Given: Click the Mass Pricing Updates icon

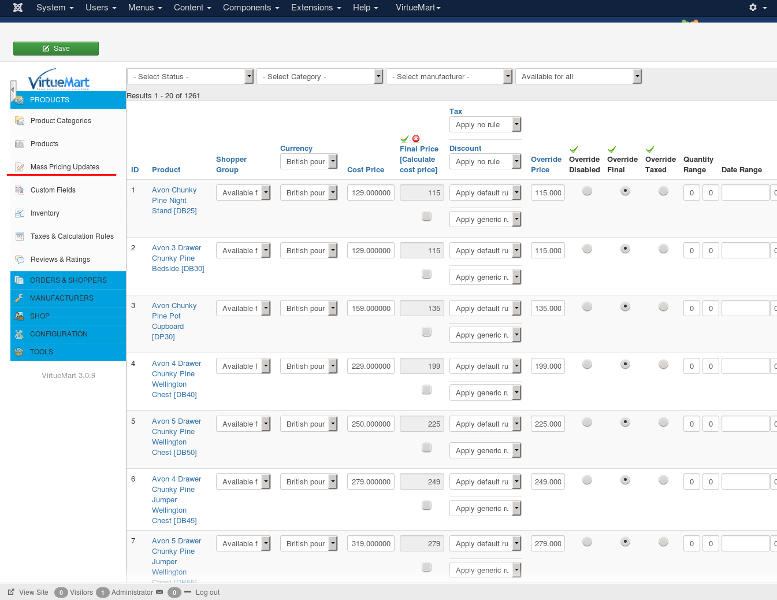Looking at the screenshot, I should click(19, 167).
